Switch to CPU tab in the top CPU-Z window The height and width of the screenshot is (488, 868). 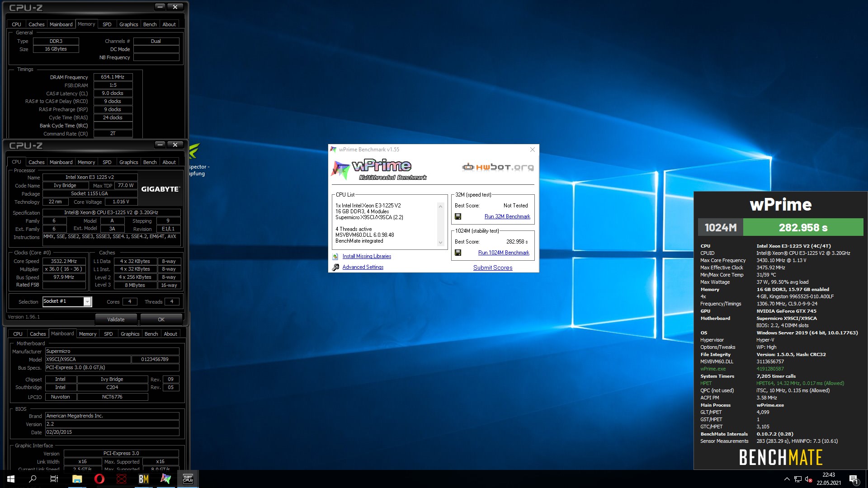16,24
